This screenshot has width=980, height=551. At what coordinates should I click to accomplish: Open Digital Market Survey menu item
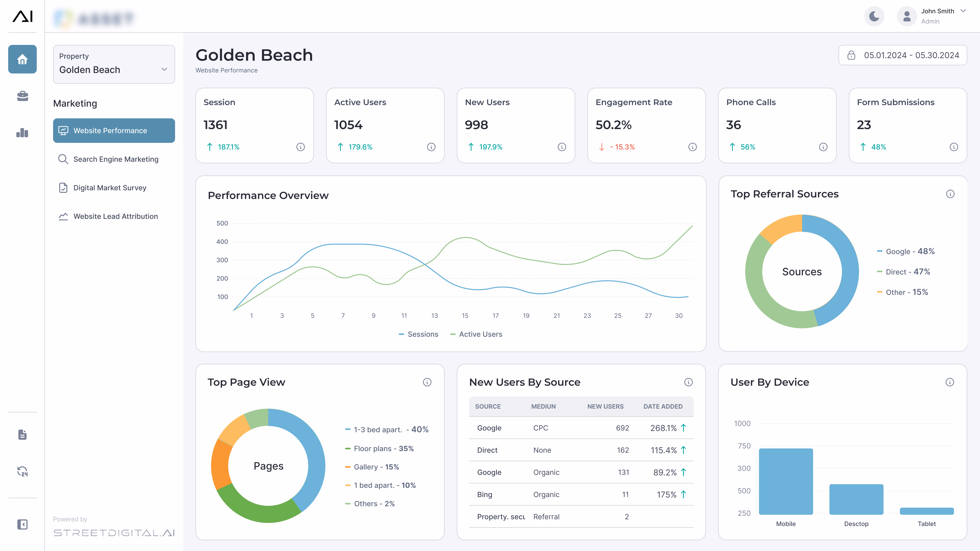click(x=114, y=187)
